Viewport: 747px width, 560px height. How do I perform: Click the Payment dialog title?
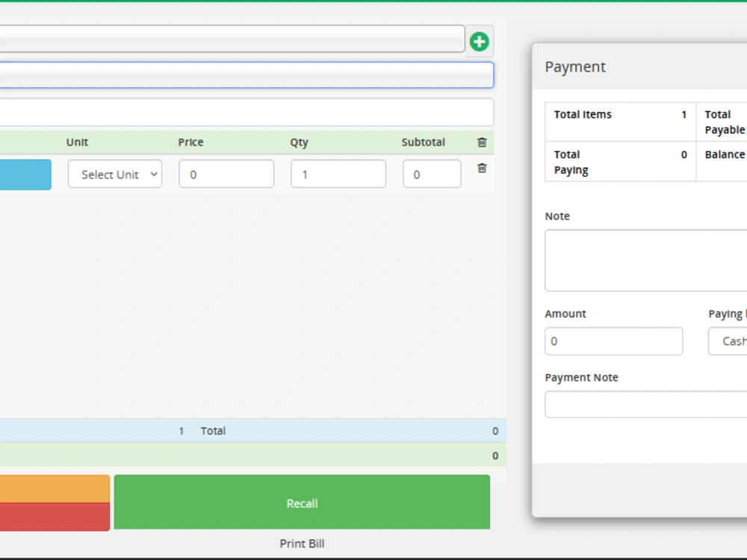[575, 66]
